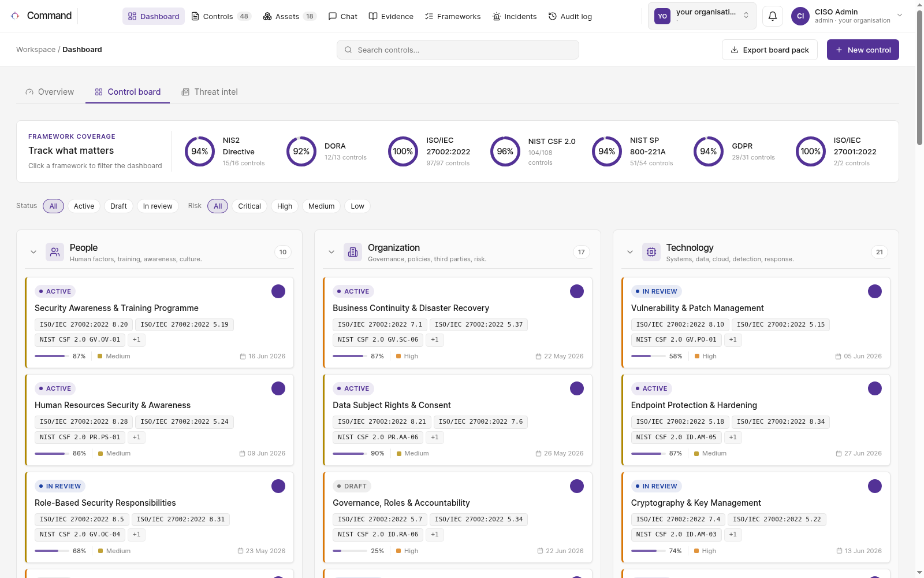
Task: Click the NIS2 Directive 94% ring
Action: [x=200, y=151]
